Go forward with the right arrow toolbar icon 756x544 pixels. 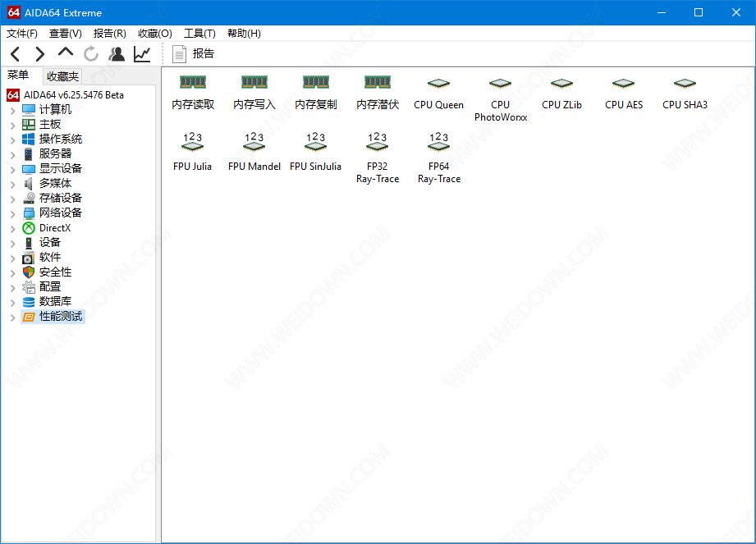pyautogui.click(x=39, y=54)
